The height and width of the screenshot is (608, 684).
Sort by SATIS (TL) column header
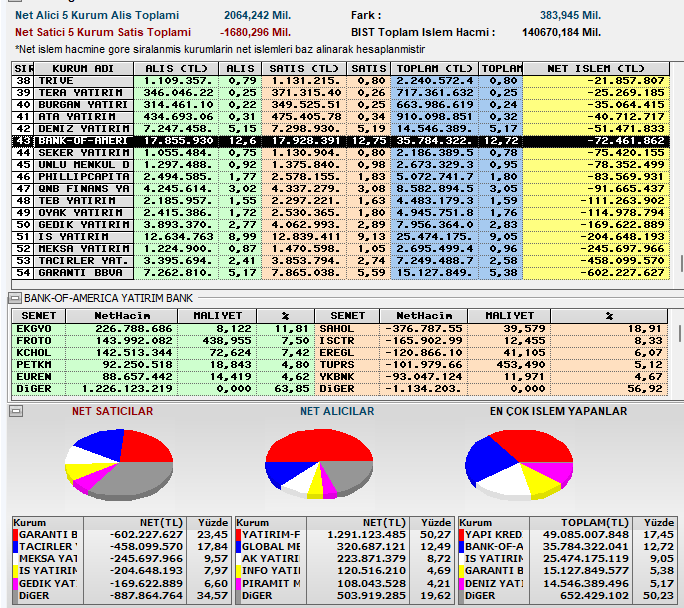(304, 68)
